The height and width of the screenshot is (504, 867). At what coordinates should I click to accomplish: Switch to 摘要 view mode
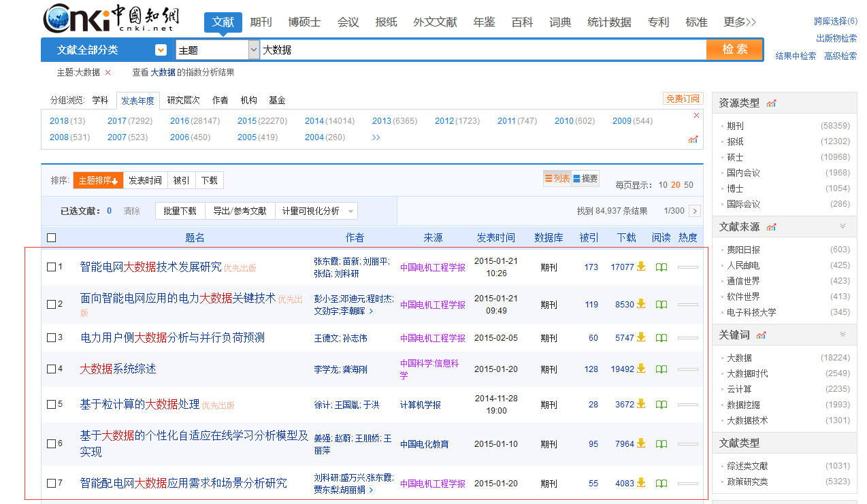(585, 179)
